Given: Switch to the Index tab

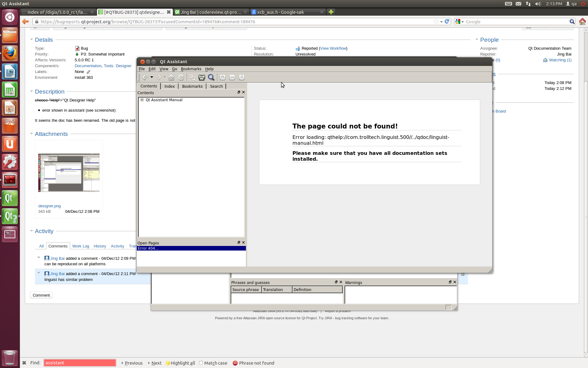Looking at the screenshot, I should tap(169, 86).
